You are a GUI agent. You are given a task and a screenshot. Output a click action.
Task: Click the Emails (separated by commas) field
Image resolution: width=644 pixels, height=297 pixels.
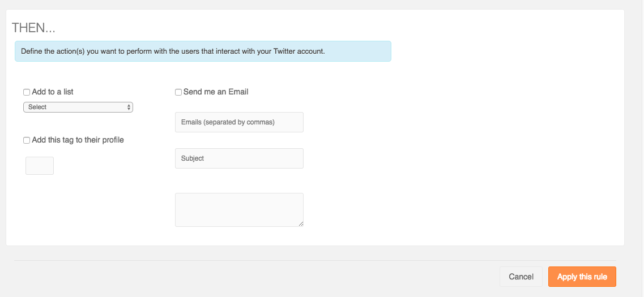[x=239, y=122]
